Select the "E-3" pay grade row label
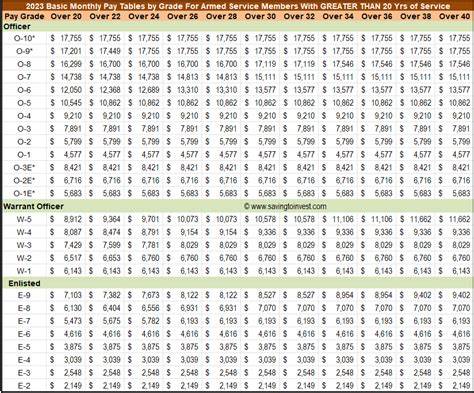Image resolution: width=474 pixels, height=393 pixels. (24, 373)
